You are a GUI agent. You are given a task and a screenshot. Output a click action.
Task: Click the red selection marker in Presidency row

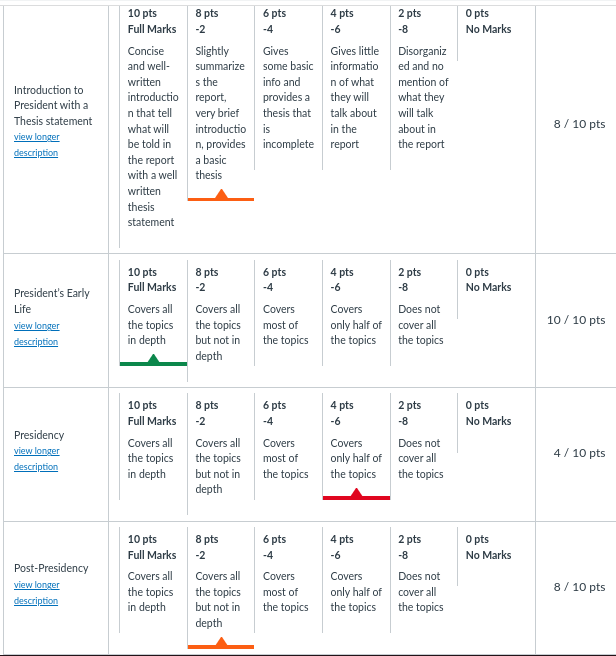356,494
